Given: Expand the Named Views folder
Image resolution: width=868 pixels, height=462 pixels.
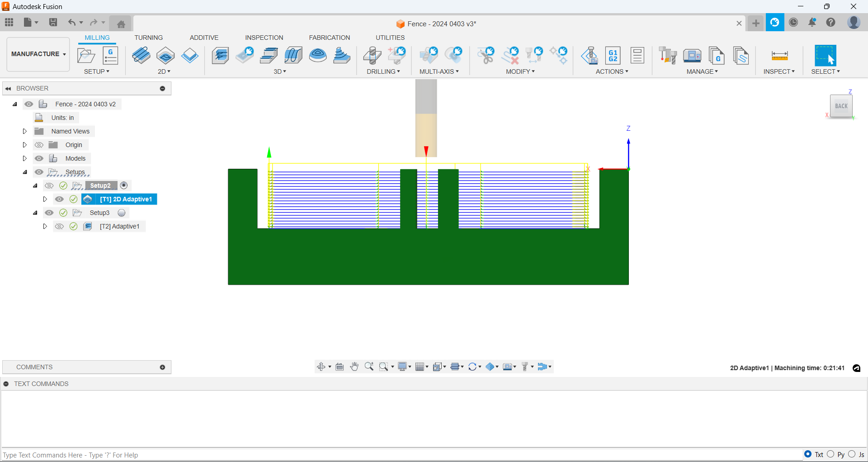Looking at the screenshot, I should 25,131.
